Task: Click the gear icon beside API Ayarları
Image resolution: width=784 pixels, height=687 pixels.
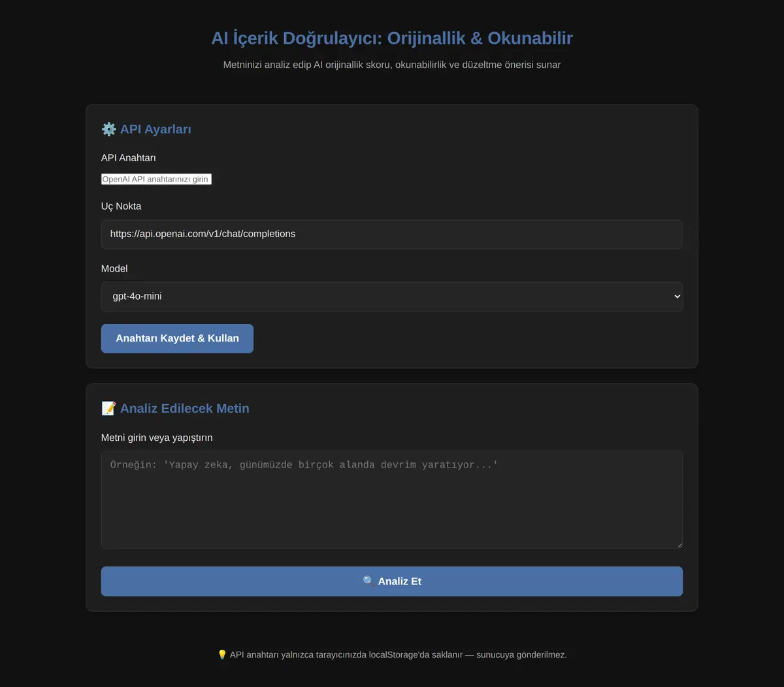Action: click(x=108, y=129)
